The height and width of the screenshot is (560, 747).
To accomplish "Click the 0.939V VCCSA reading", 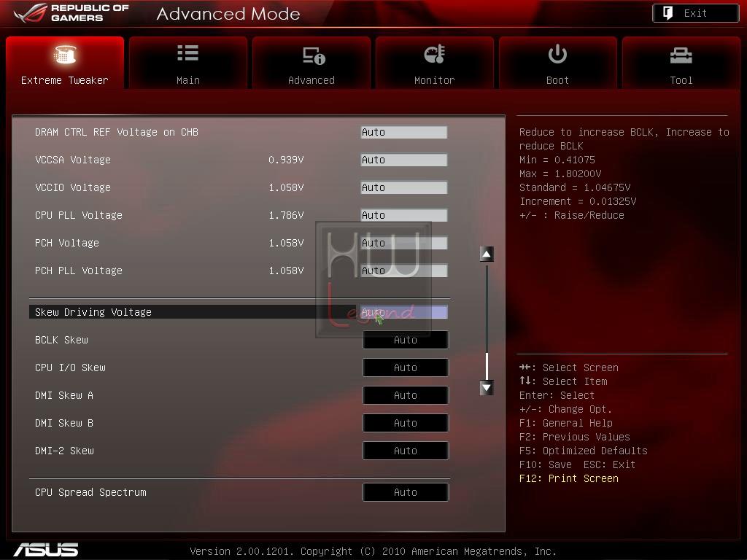I will (x=286, y=160).
